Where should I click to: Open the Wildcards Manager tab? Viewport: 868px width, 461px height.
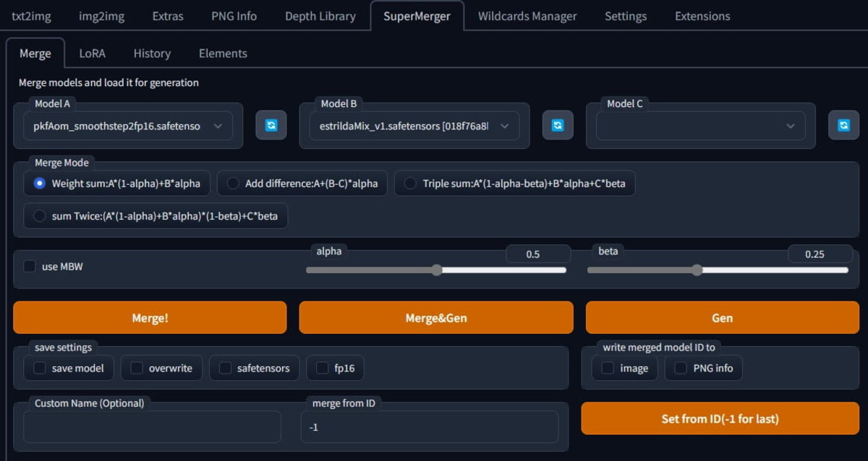527,16
